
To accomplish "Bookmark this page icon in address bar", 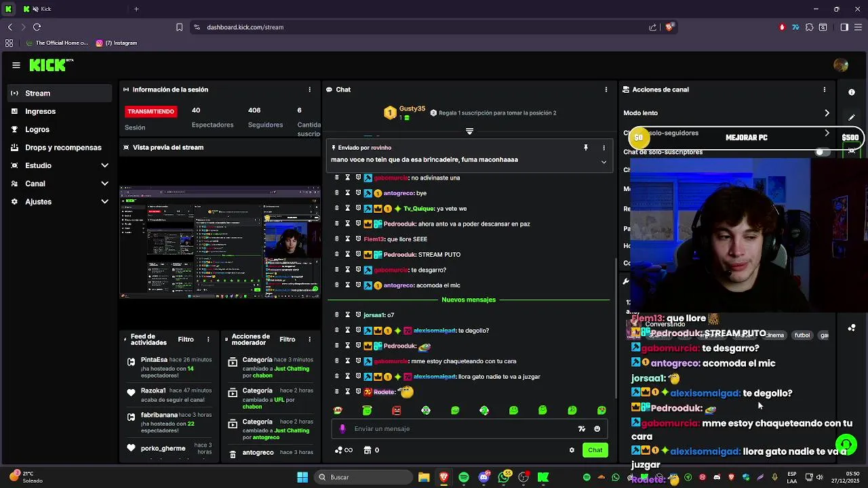I will pyautogui.click(x=179, y=27).
